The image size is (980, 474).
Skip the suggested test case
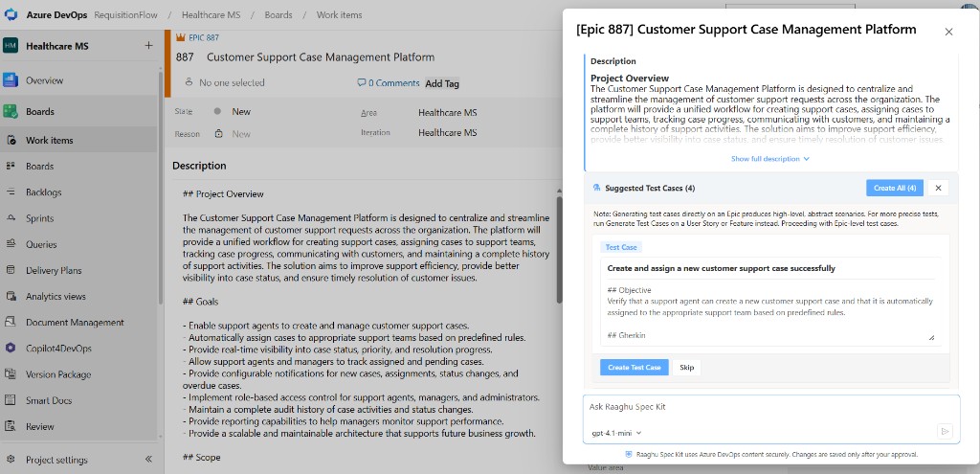pyautogui.click(x=687, y=367)
